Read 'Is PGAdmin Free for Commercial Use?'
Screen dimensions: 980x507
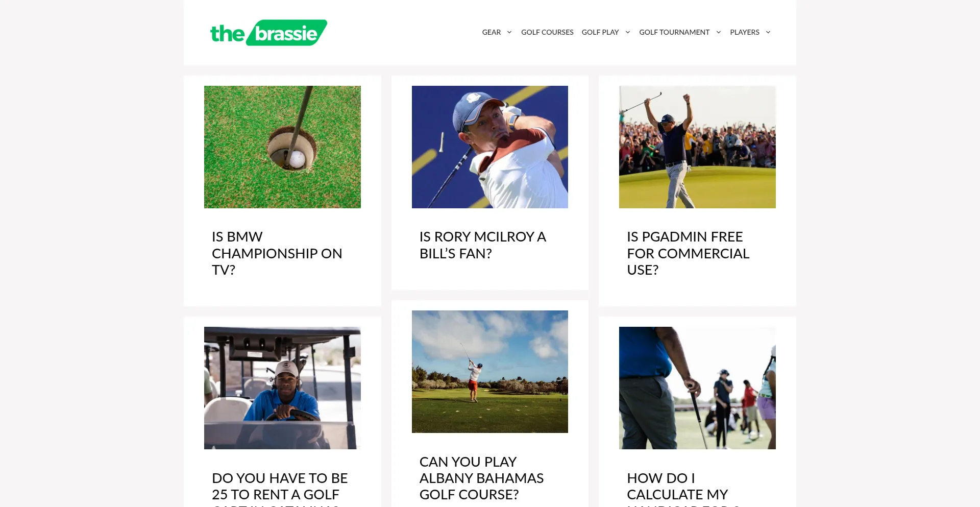coord(688,253)
